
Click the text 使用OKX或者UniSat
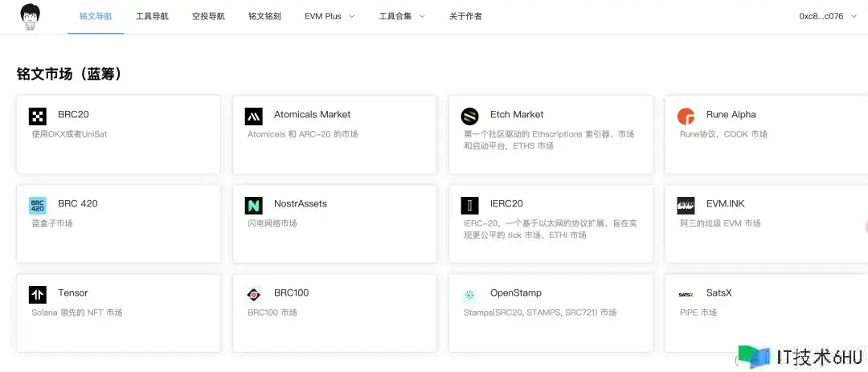click(x=69, y=134)
